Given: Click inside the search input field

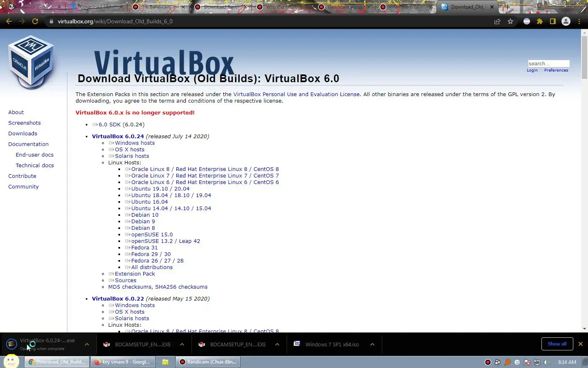Looking at the screenshot, I should click(548, 63).
